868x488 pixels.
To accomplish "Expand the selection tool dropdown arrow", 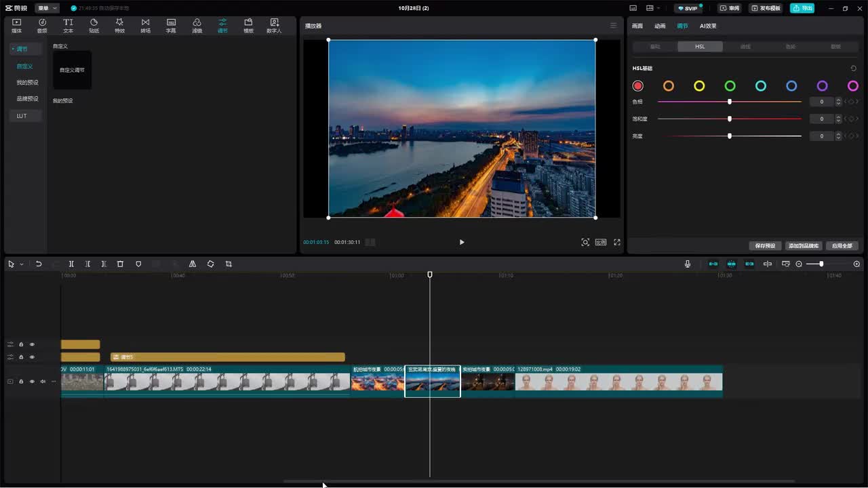I will point(22,264).
